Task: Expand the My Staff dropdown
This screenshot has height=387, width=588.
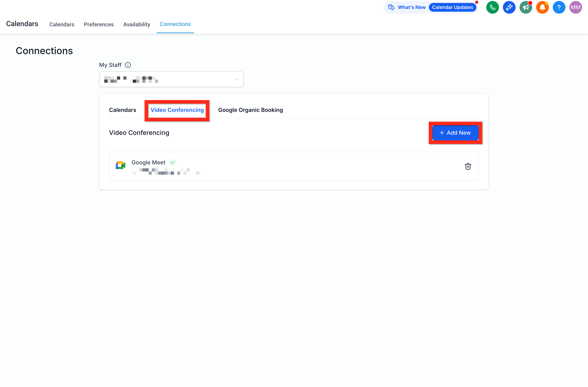Action: pos(171,79)
